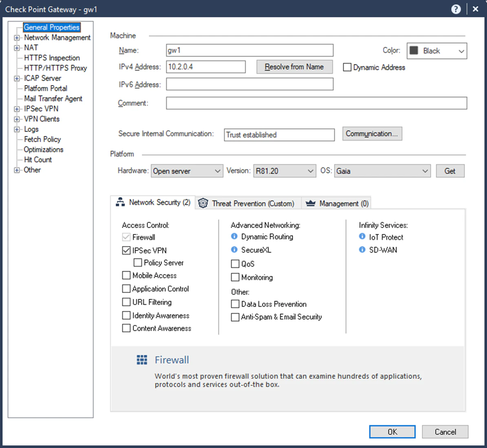Open the Version R81.20 dropdown
Image resolution: width=487 pixels, height=448 pixels.
click(284, 171)
